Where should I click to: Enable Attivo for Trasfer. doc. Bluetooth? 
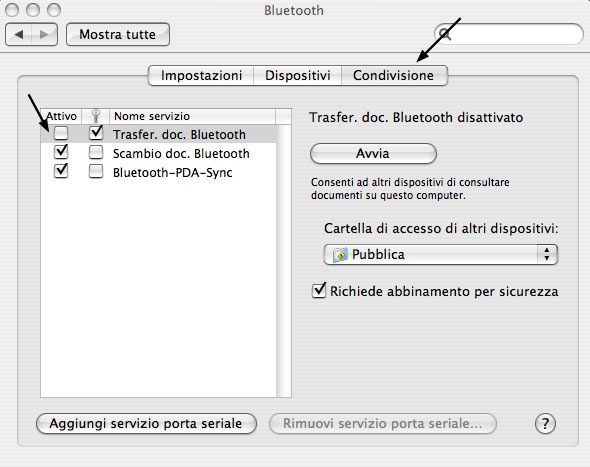pyautogui.click(x=61, y=133)
